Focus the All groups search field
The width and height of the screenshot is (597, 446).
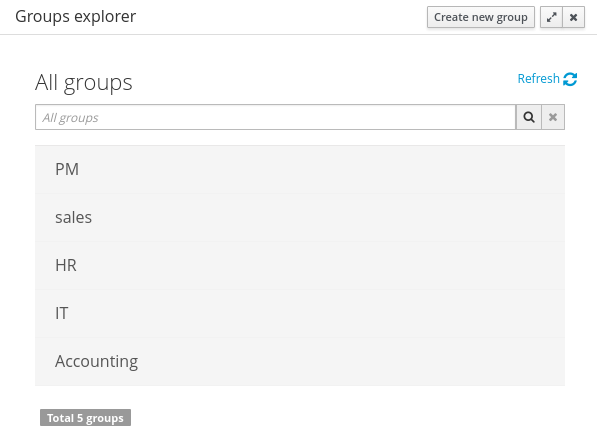pos(276,117)
